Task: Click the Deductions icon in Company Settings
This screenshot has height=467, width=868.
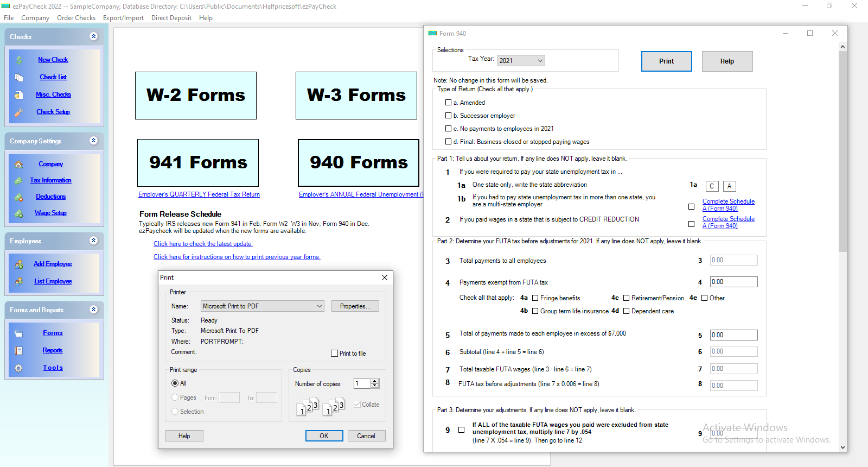Action: tap(19, 197)
